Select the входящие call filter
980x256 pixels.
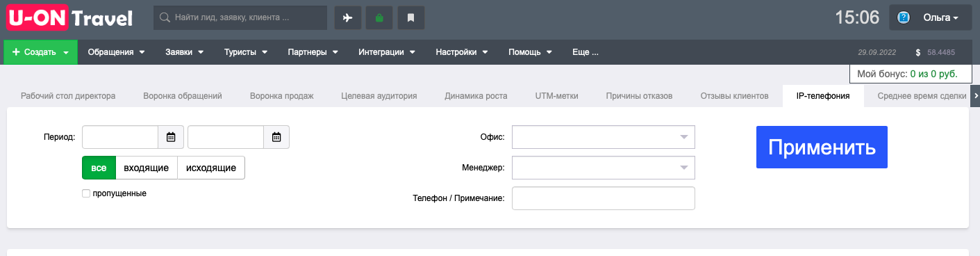[x=146, y=168]
